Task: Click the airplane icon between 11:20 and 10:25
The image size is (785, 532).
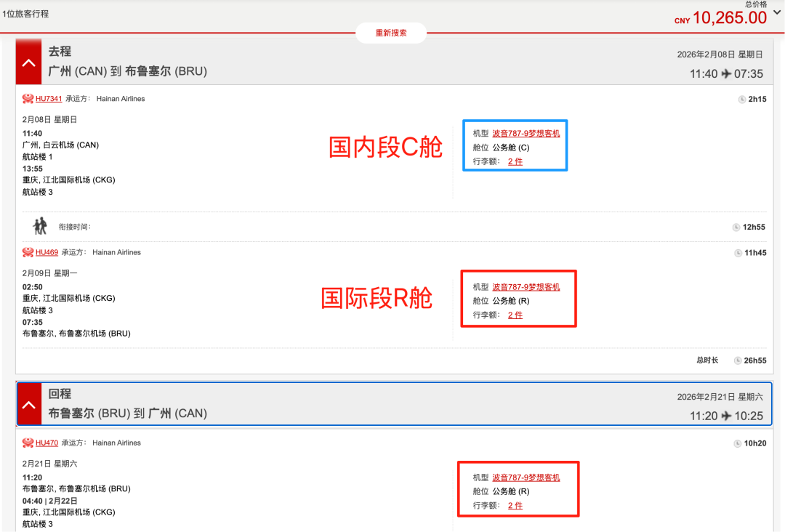Action: pyautogui.click(x=726, y=416)
